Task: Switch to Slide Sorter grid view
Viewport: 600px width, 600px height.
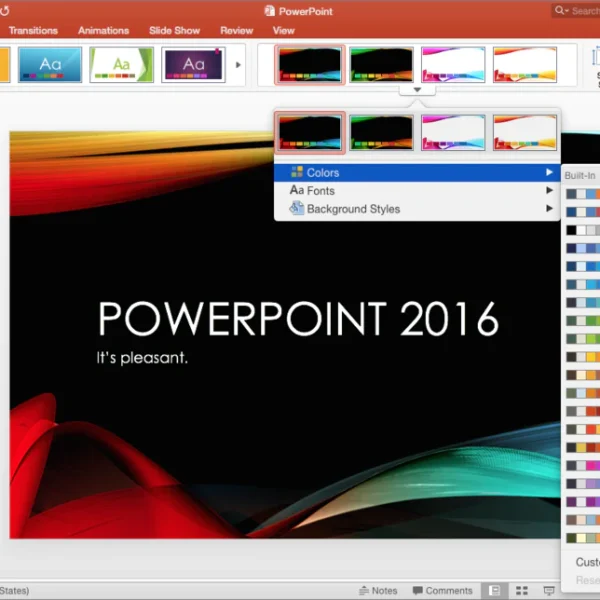Action: coord(522,590)
